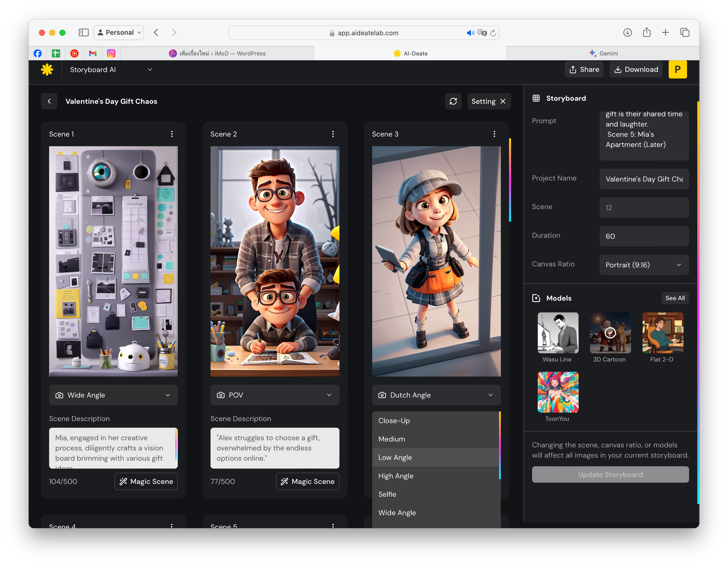728x566 pixels.
Task: Close the Setting panel
Action: [503, 101]
